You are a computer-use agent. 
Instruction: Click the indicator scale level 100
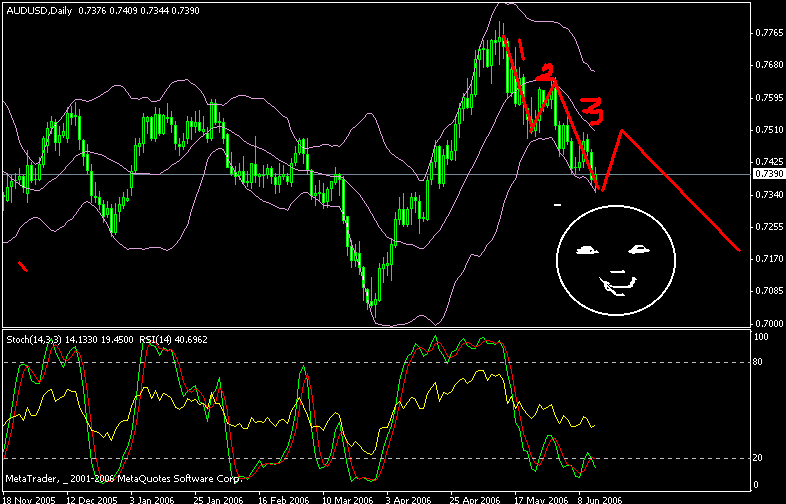[x=761, y=337]
